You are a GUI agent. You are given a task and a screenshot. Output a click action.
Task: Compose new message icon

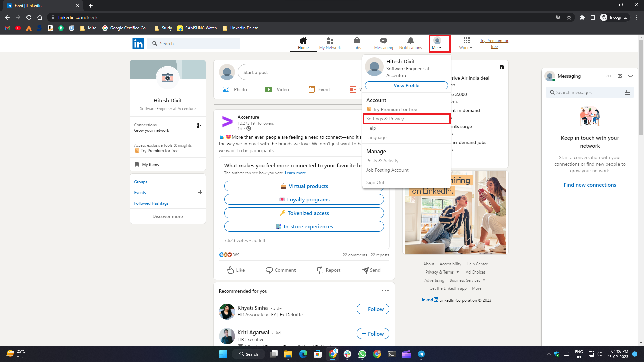(620, 76)
